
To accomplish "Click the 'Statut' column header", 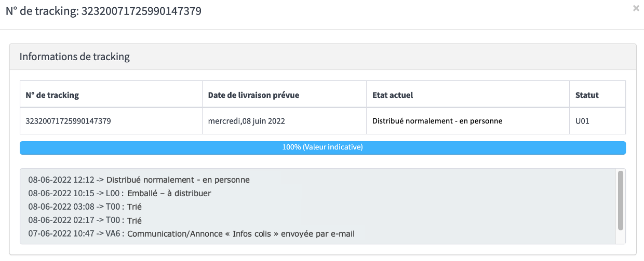I will [x=587, y=95].
